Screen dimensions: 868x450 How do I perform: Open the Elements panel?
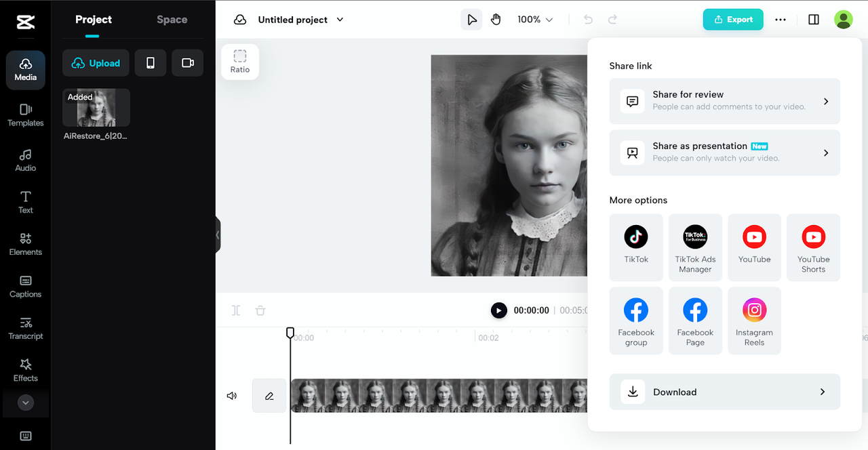pos(26,244)
